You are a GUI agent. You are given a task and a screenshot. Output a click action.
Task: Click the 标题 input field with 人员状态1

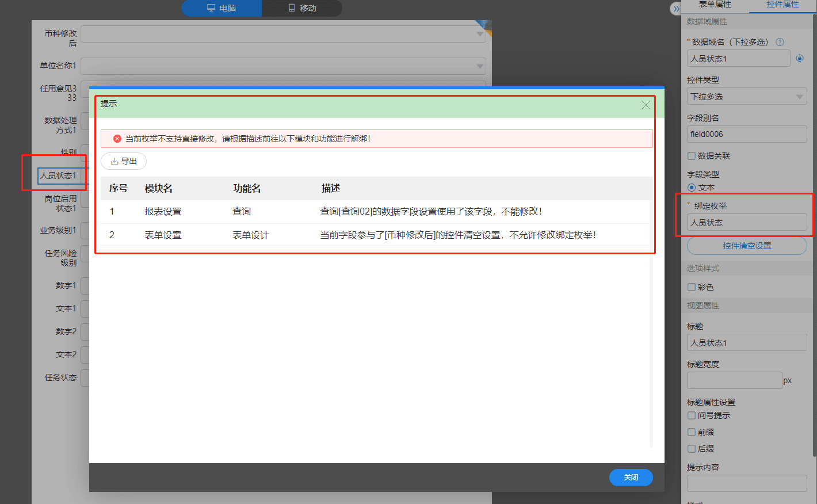[747, 343]
